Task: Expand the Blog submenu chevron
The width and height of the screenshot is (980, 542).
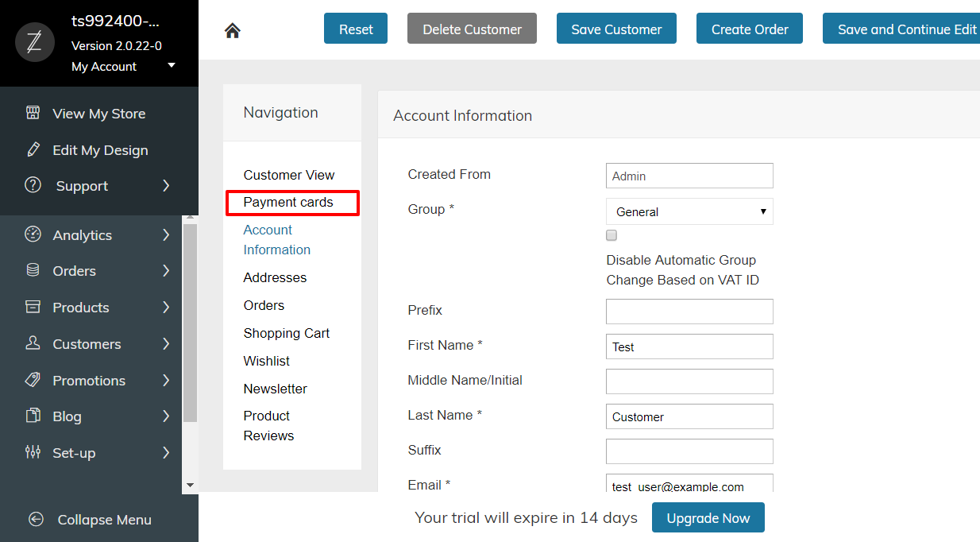Action: click(x=166, y=416)
